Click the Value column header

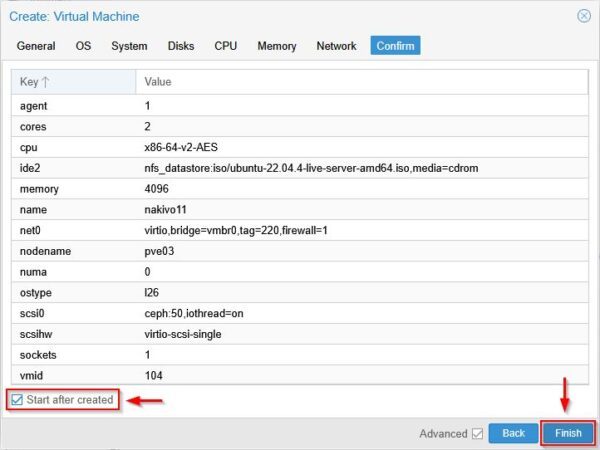tap(362, 82)
